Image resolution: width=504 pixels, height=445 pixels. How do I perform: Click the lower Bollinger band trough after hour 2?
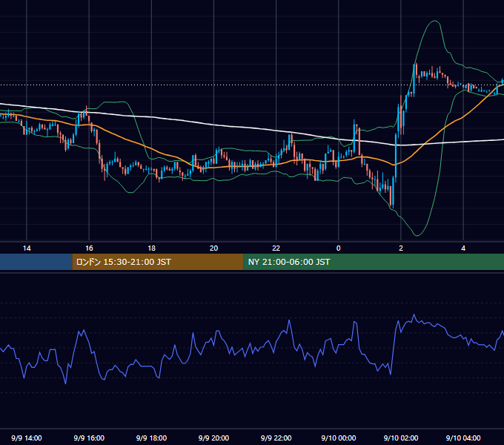tap(417, 235)
